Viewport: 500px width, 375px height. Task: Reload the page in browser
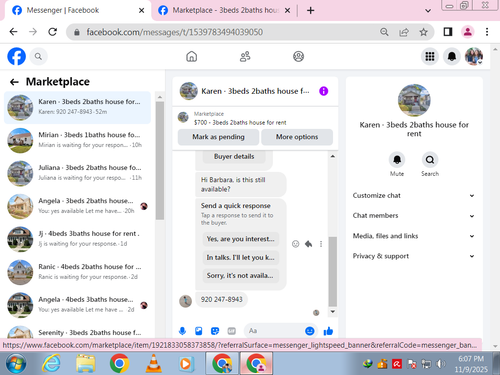(x=52, y=32)
